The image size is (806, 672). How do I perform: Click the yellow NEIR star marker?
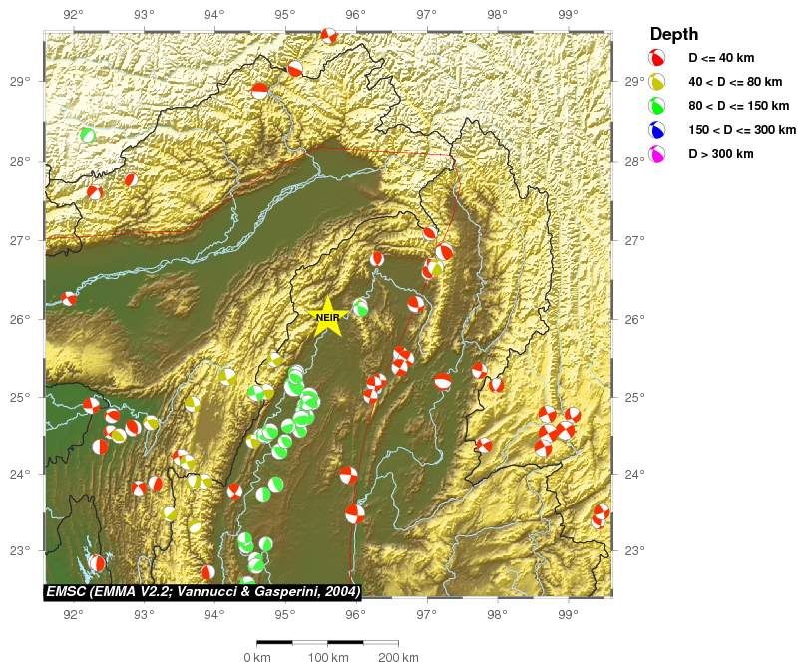pyautogui.click(x=328, y=318)
